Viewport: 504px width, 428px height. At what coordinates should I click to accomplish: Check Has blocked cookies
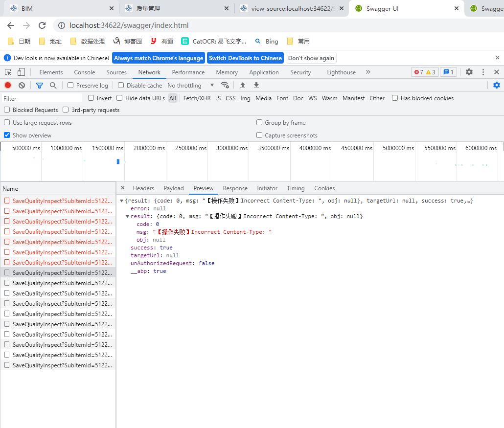[395, 98]
